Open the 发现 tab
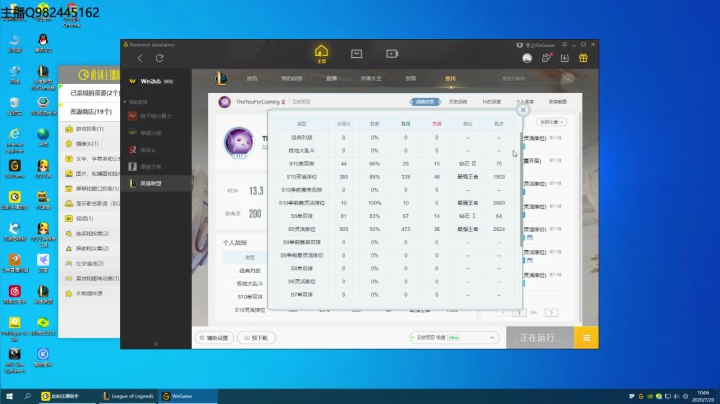 411,79
